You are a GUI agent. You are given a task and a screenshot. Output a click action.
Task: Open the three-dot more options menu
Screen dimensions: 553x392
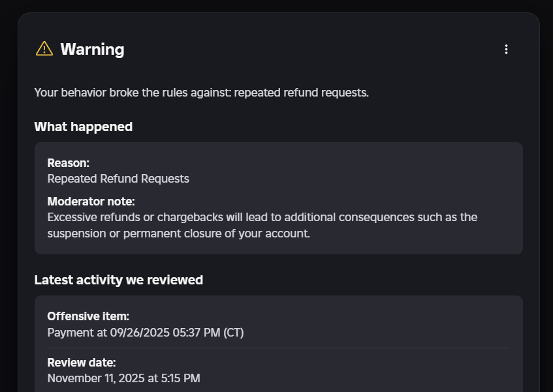click(x=506, y=50)
